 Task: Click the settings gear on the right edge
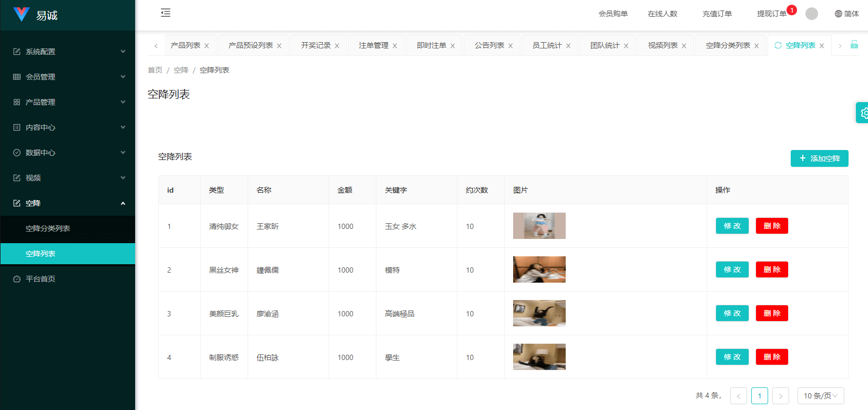pos(863,113)
